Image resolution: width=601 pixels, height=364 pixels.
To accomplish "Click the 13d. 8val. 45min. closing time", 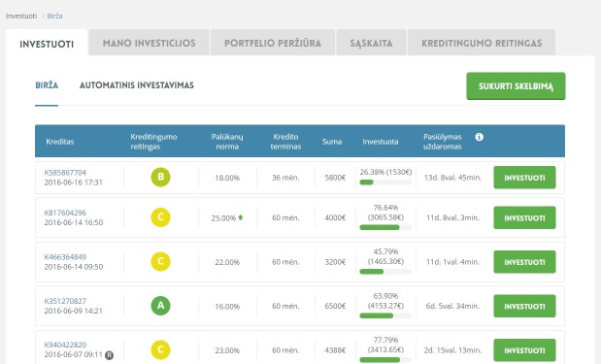I will [x=452, y=178].
